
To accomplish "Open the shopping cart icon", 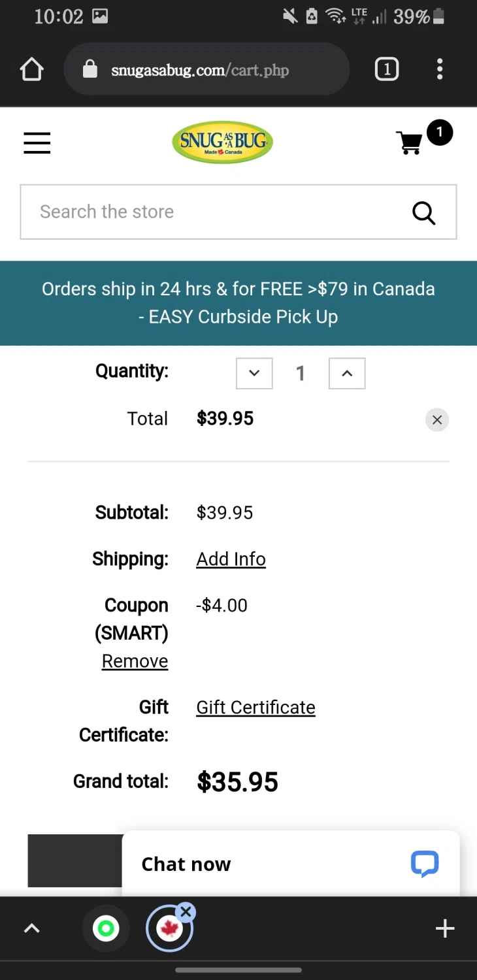I will pos(410,142).
